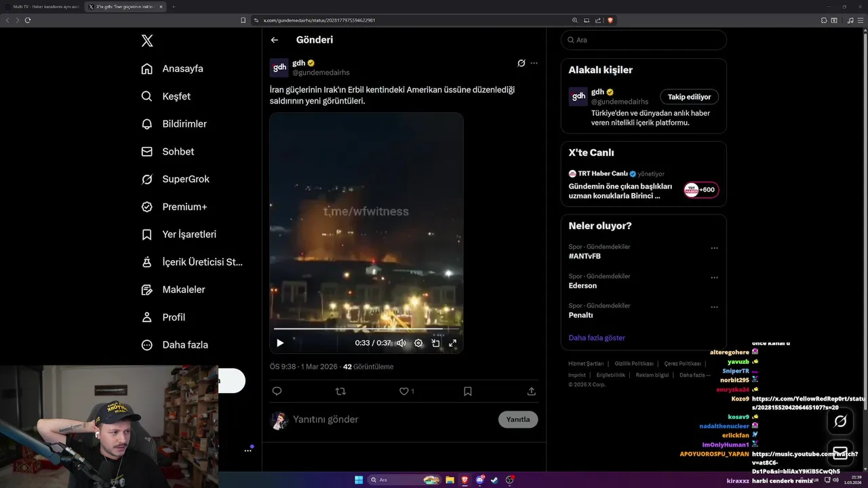Play the video
Viewport: 868px width, 488px height.
point(279,343)
